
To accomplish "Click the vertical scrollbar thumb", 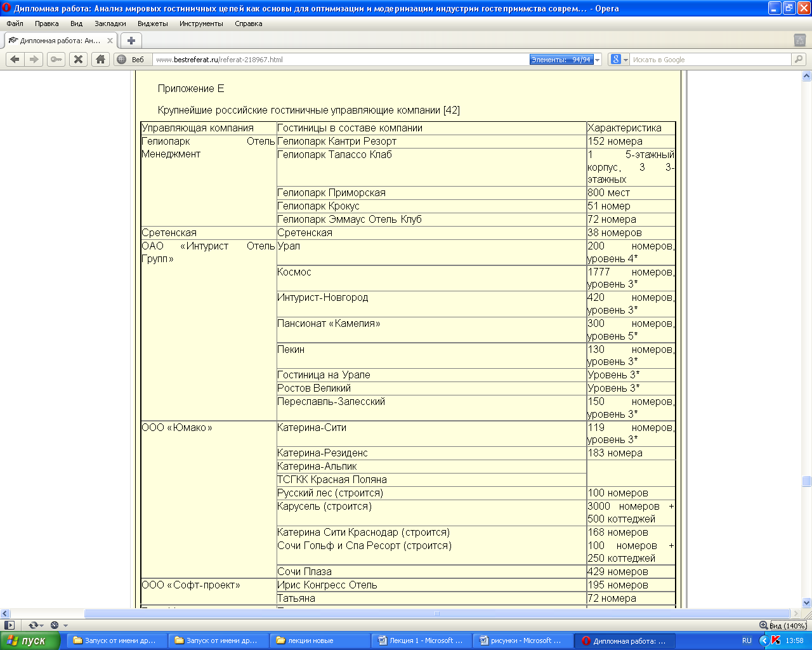I will (x=806, y=482).
